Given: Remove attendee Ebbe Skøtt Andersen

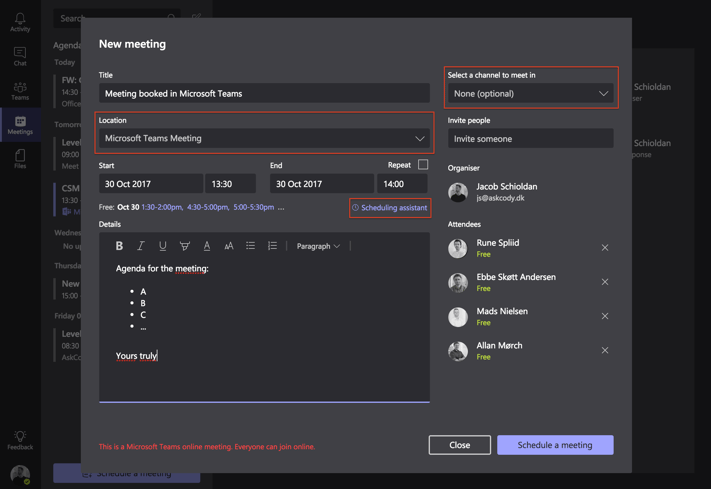Looking at the screenshot, I should 605,282.
